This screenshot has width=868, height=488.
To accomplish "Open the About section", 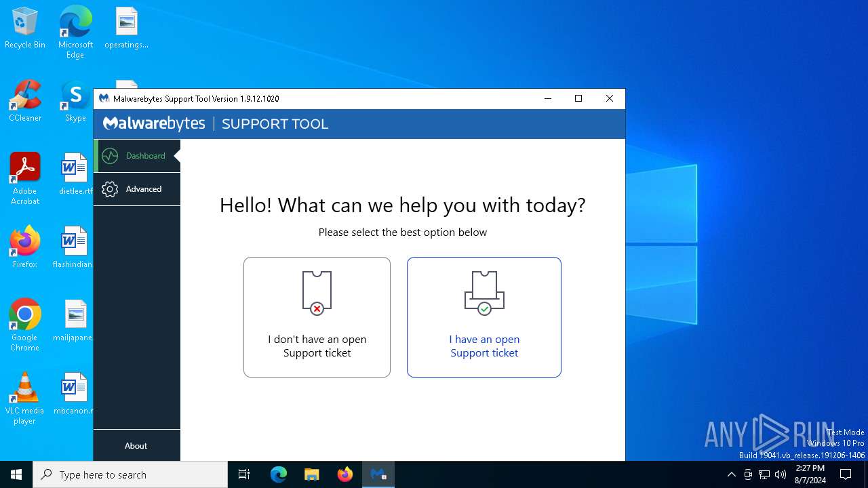I will pos(136,445).
